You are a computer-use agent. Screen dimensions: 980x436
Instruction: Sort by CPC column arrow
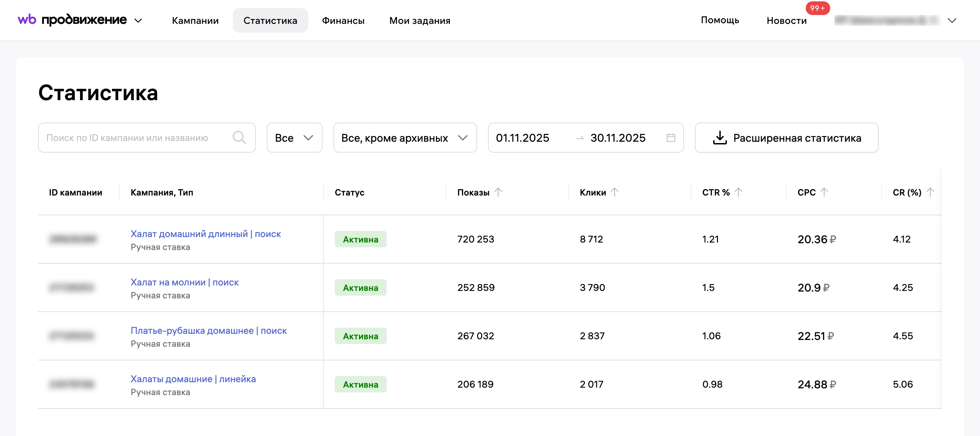pos(824,192)
